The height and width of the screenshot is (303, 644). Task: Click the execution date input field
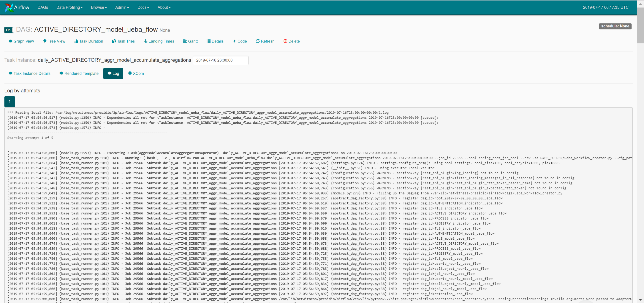pos(220,60)
